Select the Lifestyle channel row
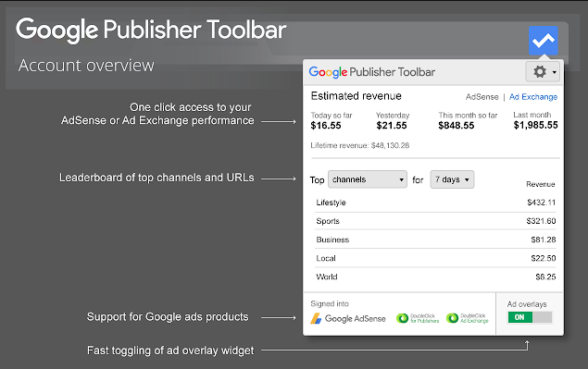Viewport: 588px width, 369px height. click(435, 203)
